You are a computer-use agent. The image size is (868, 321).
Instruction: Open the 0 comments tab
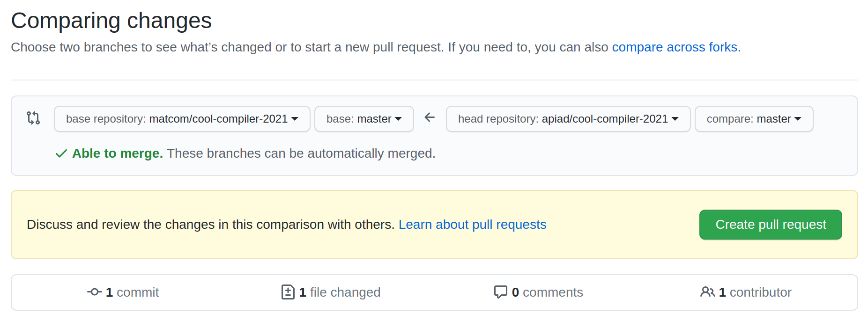pos(539,292)
